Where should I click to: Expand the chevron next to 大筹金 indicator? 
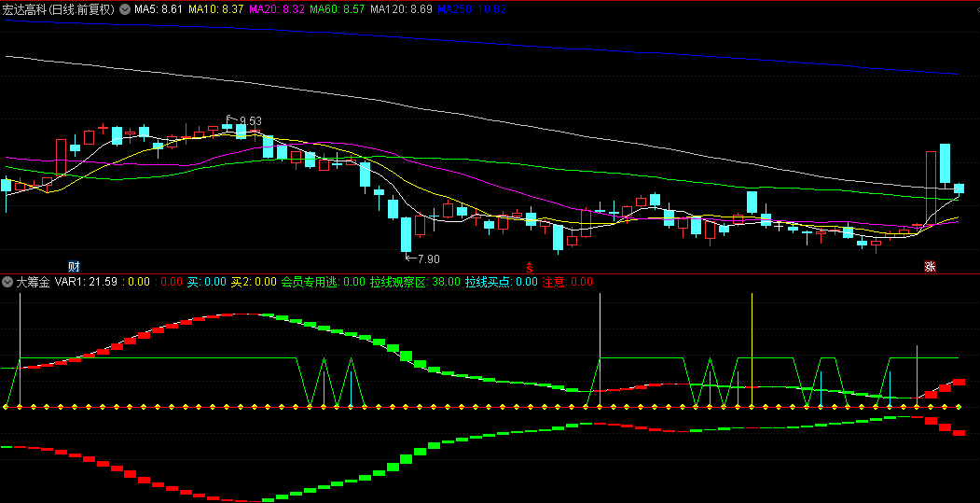tap(7, 282)
